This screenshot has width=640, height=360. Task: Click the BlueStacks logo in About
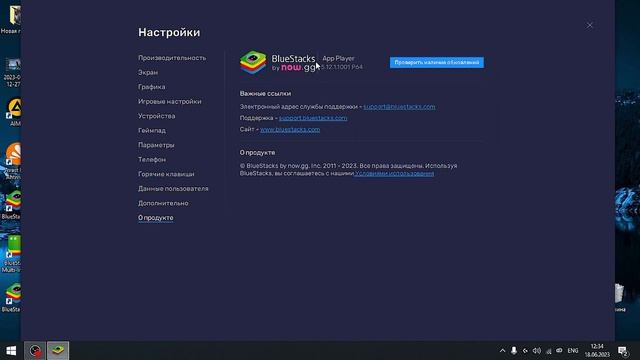pos(253,62)
